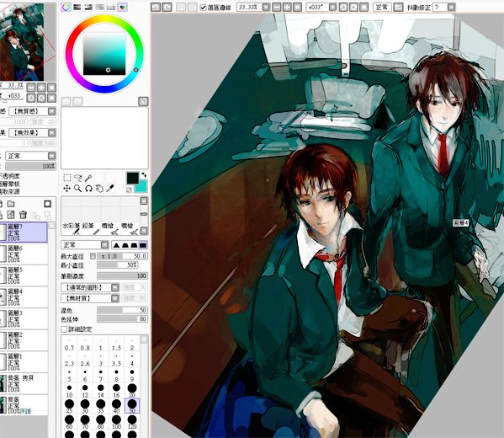This screenshot has width=504, height=438.
Task: Select the magic wand tool
Action: click(x=88, y=178)
